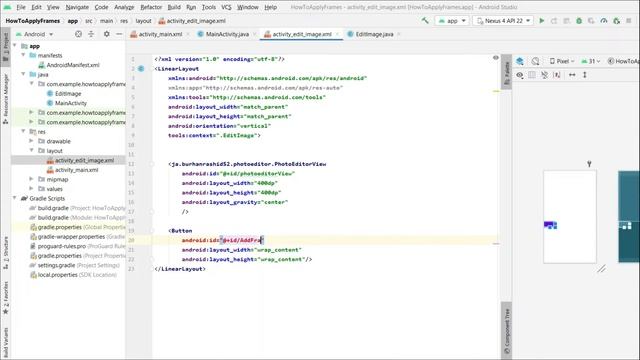Click the resize handle below design preview
This screenshot has width=640, height=360.
[x=601, y=269]
